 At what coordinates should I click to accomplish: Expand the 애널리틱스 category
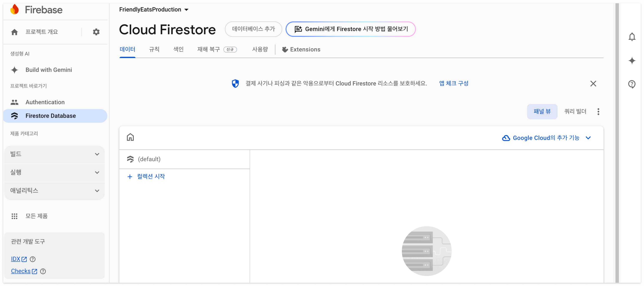coord(55,191)
